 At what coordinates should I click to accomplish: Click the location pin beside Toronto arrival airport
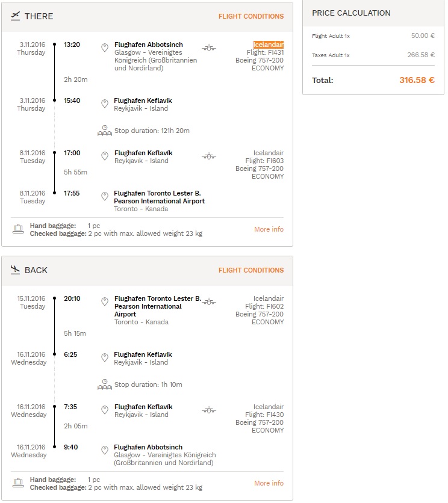(105, 196)
